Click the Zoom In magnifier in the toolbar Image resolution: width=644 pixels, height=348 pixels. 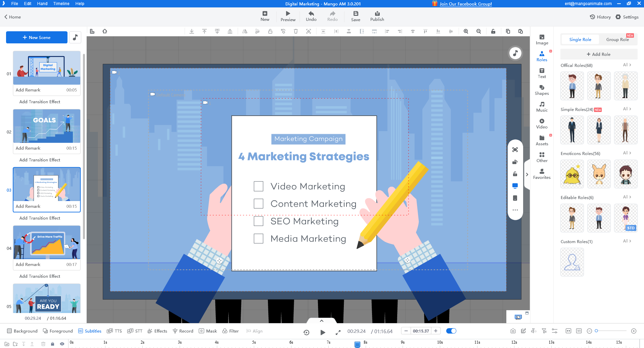[466, 31]
